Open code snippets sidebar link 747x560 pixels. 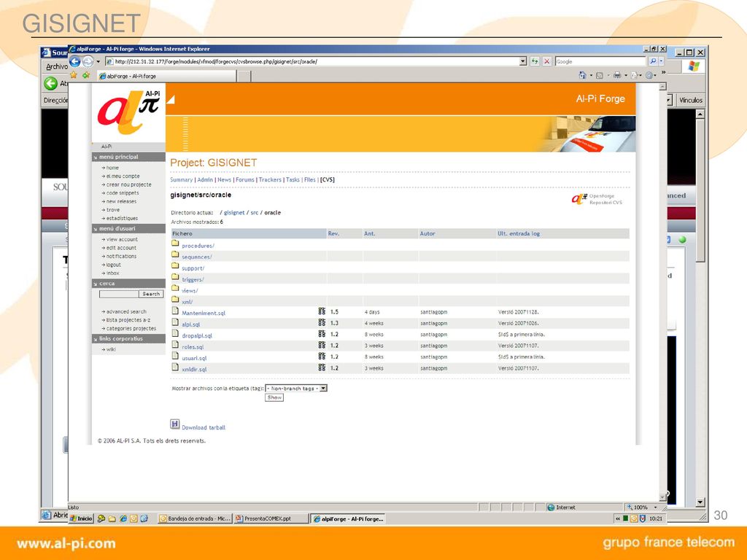pyautogui.click(x=123, y=193)
